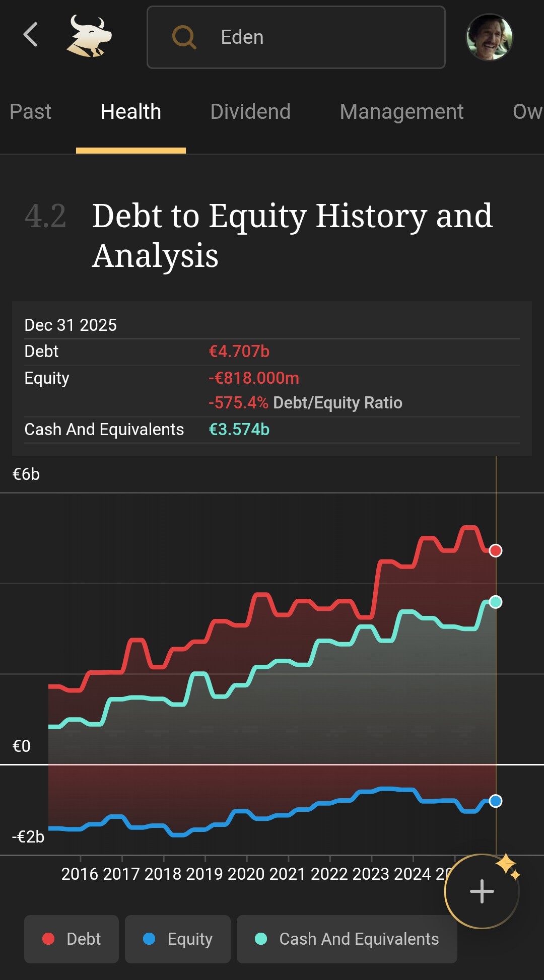Open the bull logo home icon
The width and height of the screenshot is (544, 980).
(89, 36)
